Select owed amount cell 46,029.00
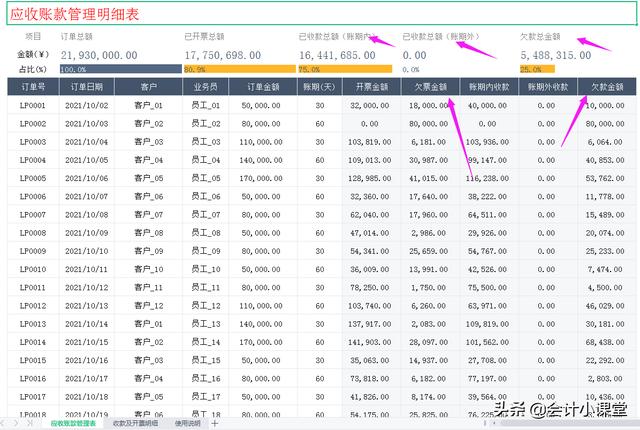Image resolution: width=640 pixels, height=430 pixels. 605,306
